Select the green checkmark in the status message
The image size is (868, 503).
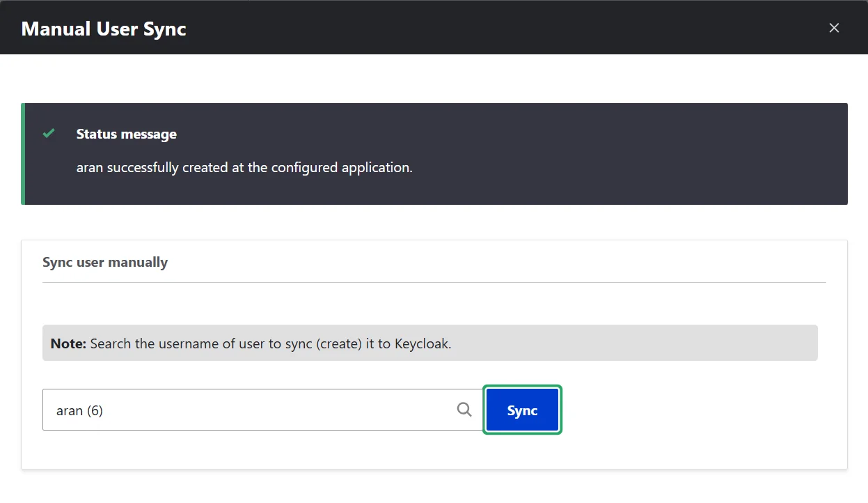tap(48, 133)
